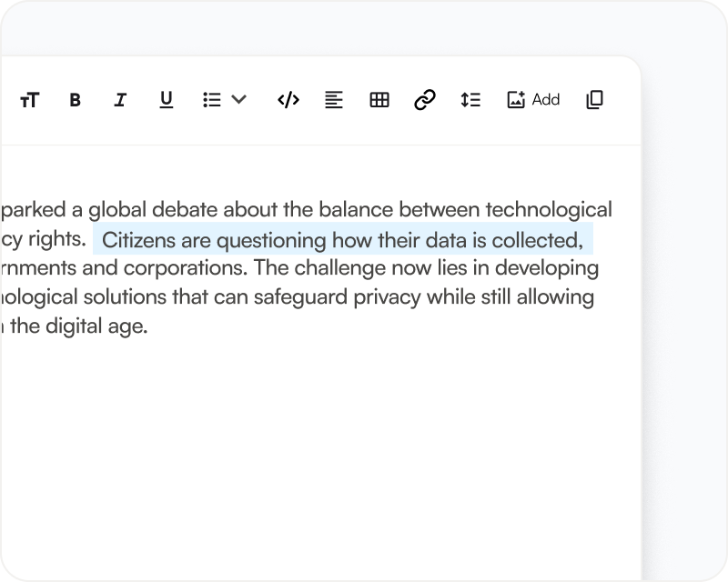
Task: Toggle underline formatting
Action: pos(166,100)
